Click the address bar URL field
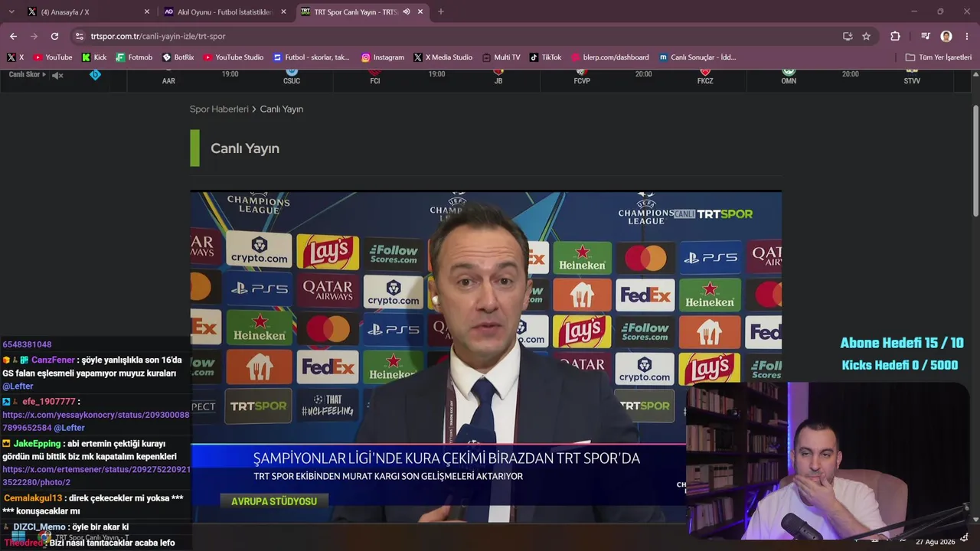The width and height of the screenshot is (980, 551). (x=459, y=36)
